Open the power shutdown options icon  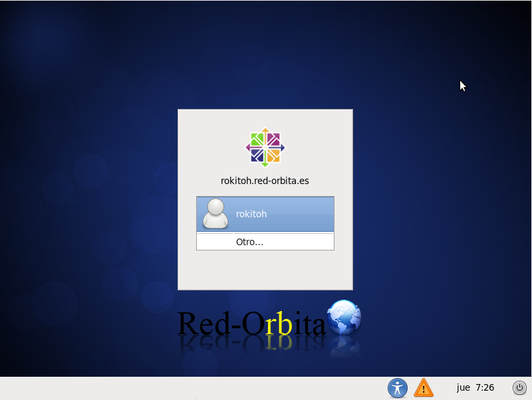[519, 387]
